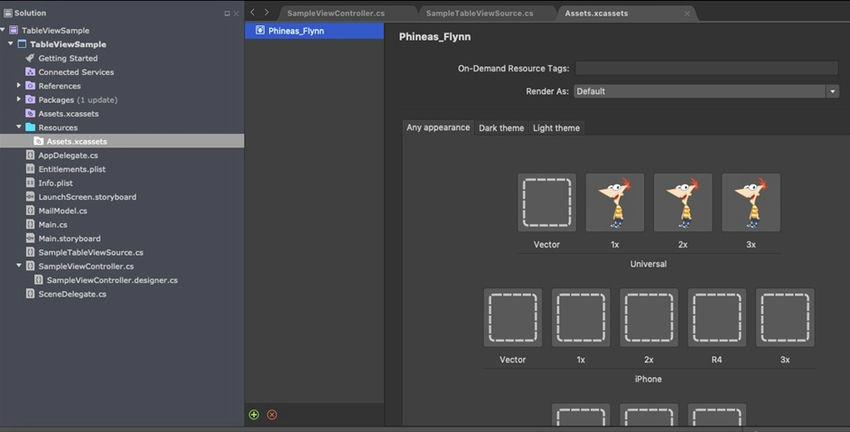This screenshot has width=850, height=432.
Task: Expand the Packages node
Action: (19, 99)
